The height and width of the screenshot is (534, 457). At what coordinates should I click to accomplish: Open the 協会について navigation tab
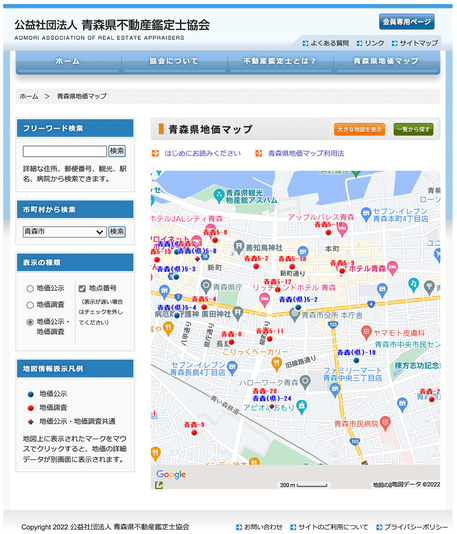(174, 61)
